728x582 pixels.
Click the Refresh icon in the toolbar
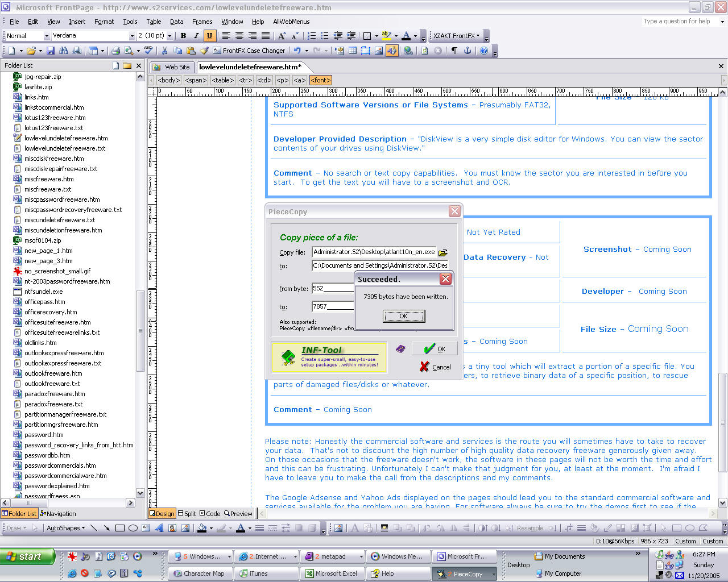424,51
